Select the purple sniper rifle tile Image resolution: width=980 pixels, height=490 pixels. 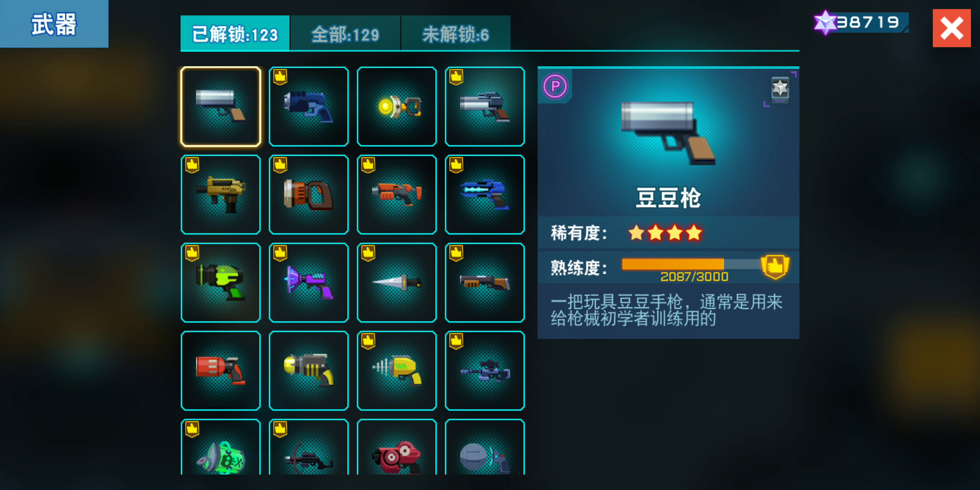click(485, 371)
